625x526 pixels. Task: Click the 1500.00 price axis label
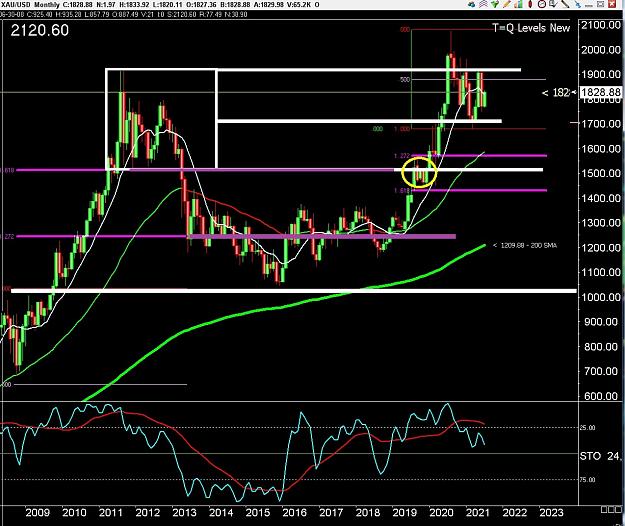pos(601,173)
